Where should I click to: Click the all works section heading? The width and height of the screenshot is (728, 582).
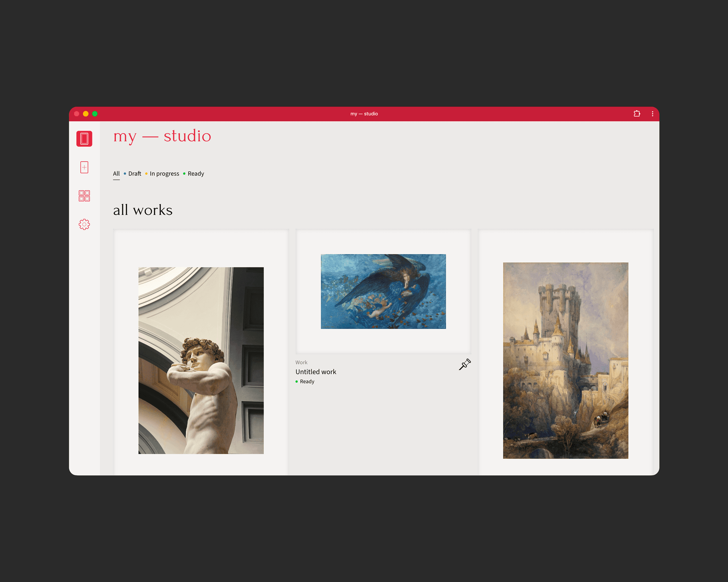click(x=143, y=210)
